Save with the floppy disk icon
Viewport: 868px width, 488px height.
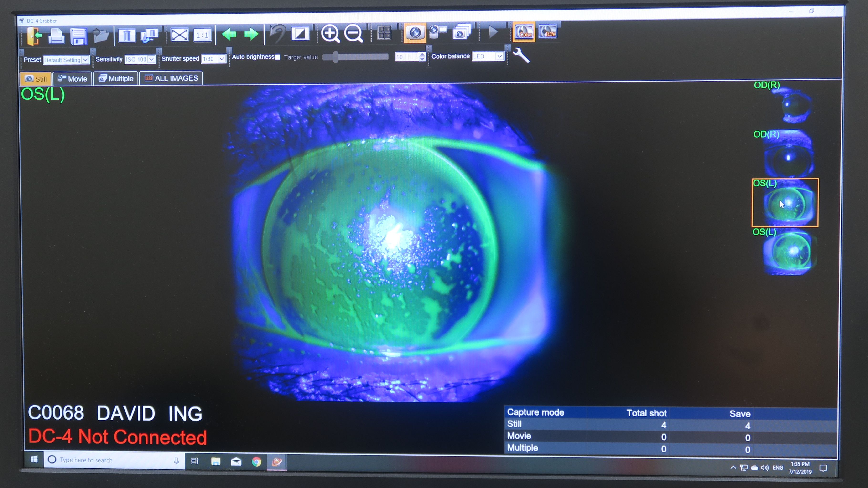pos(78,36)
